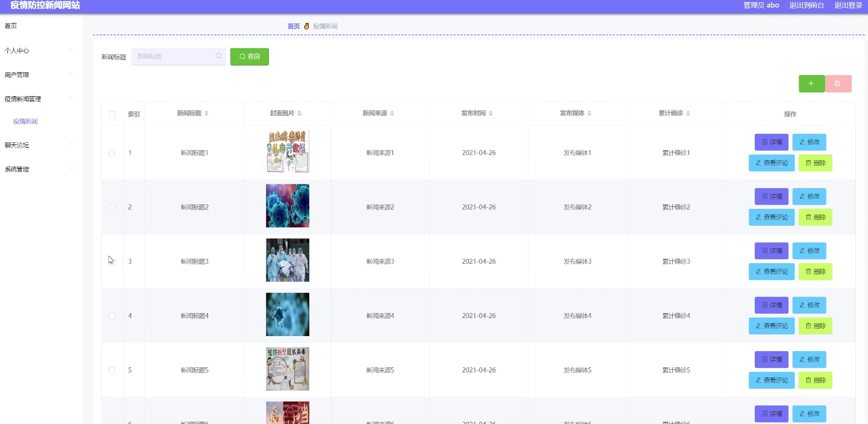Open cover image thumbnail of 新闻标题5

pos(287,369)
